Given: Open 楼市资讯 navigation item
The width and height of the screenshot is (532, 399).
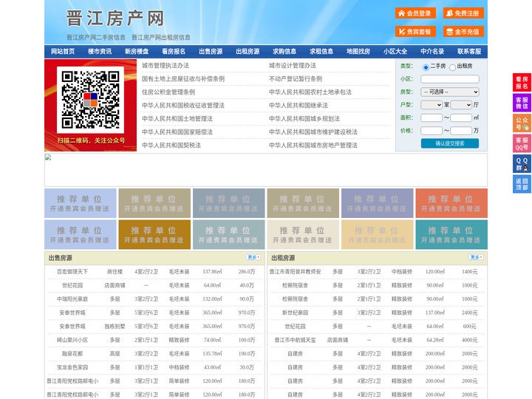Looking at the screenshot, I should 100,52.
